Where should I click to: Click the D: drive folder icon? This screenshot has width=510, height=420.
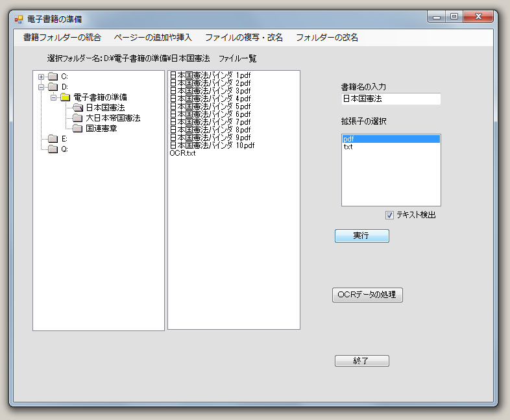point(53,87)
